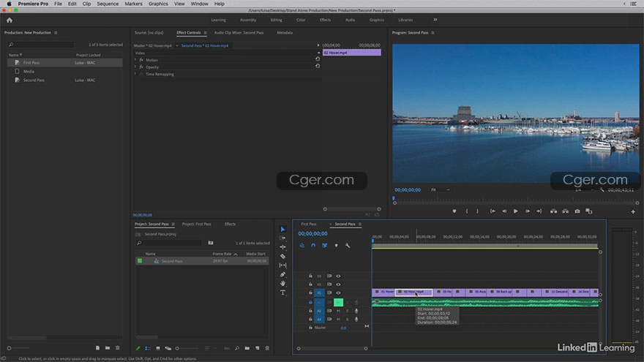
Task: Open the Sequence menu
Action: (x=108, y=4)
